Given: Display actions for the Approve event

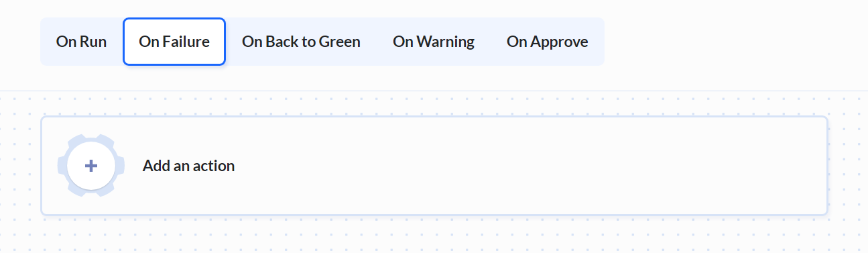Looking at the screenshot, I should [x=547, y=42].
